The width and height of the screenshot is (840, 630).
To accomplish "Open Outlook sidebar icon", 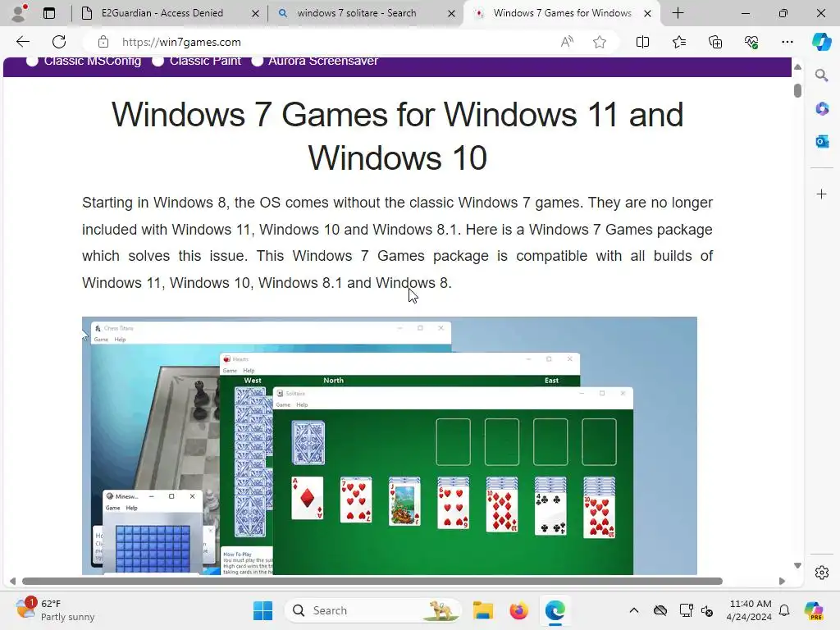I will click(x=822, y=142).
